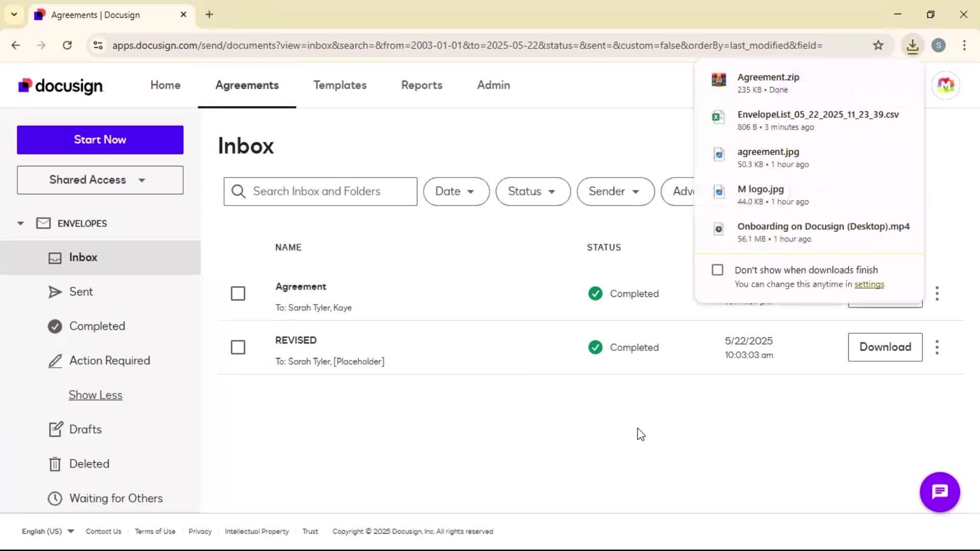
Task: Open the EnvelopeList csv download
Action: [x=809, y=120]
